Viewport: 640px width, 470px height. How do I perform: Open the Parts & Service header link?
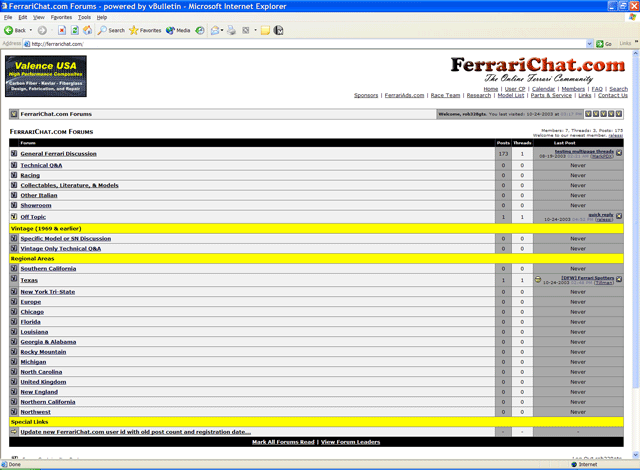pyautogui.click(x=551, y=95)
